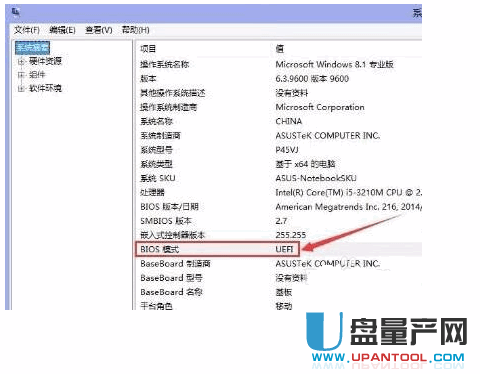Click the System Information window title icon
This screenshot has height=374, width=480.
click(16, 12)
